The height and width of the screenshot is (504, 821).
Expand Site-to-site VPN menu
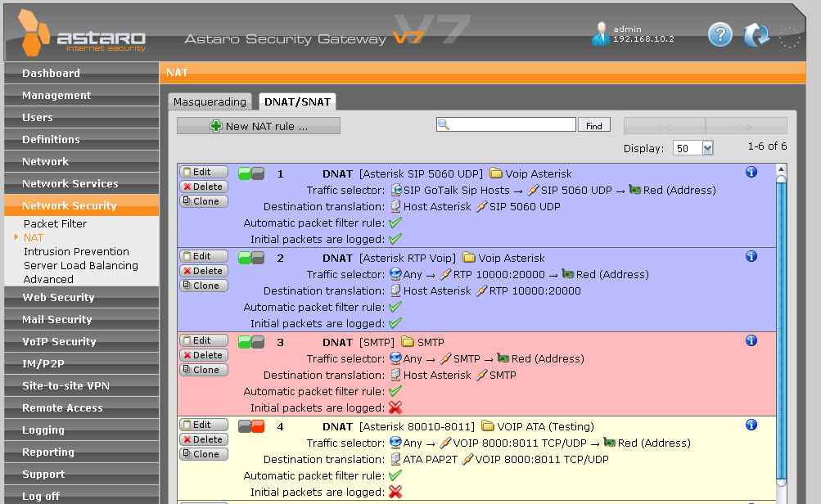coord(82,385)
